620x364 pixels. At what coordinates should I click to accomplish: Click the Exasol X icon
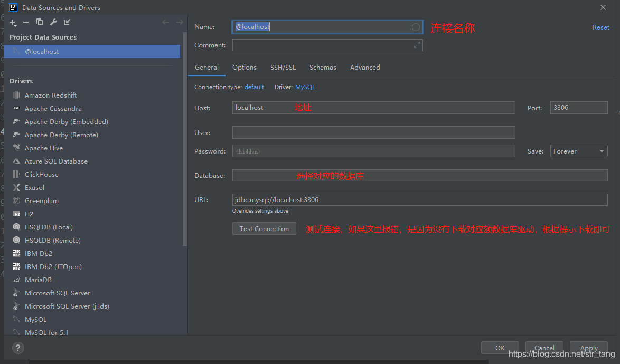16,187
